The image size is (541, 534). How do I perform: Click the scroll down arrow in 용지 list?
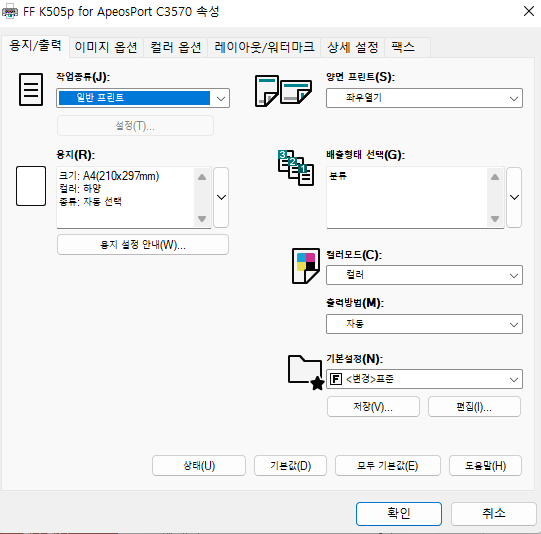point(202,219)
